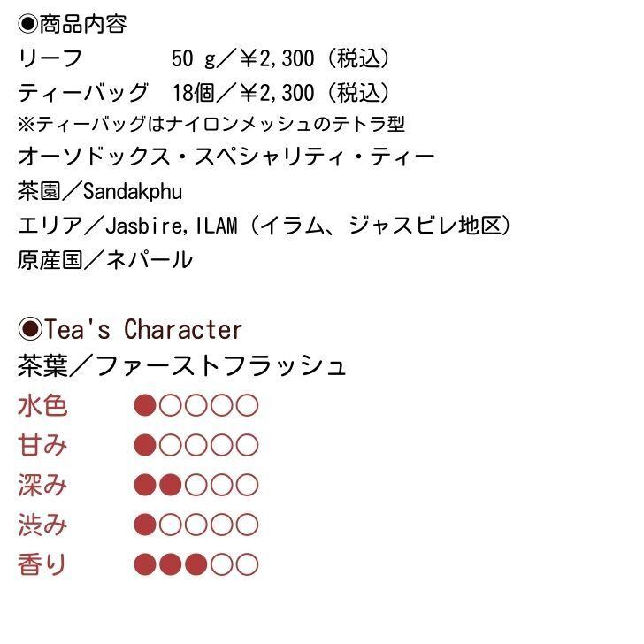Click the bullet icon beside Tea's Character

click(x=30, y=329)
